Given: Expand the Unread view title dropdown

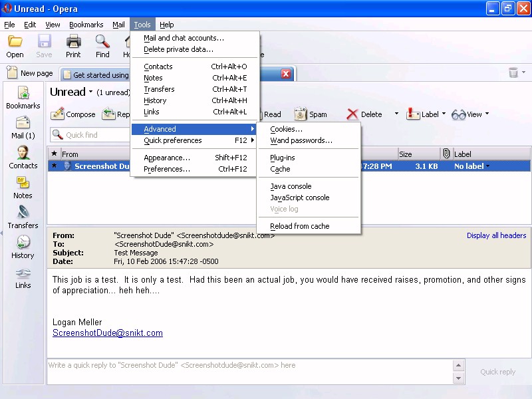Looking at the screenshot, I should tap(90, 92).
